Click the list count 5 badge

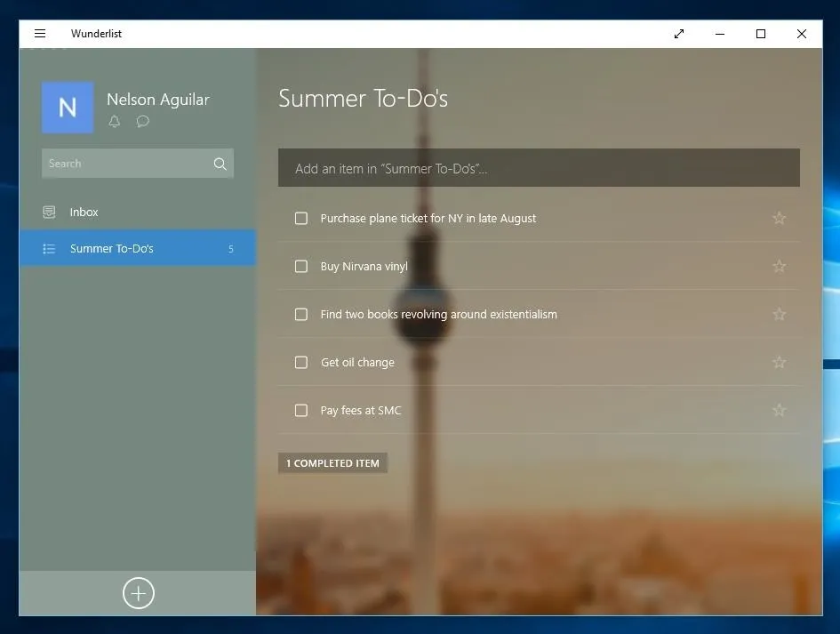(x=231, y=249)
